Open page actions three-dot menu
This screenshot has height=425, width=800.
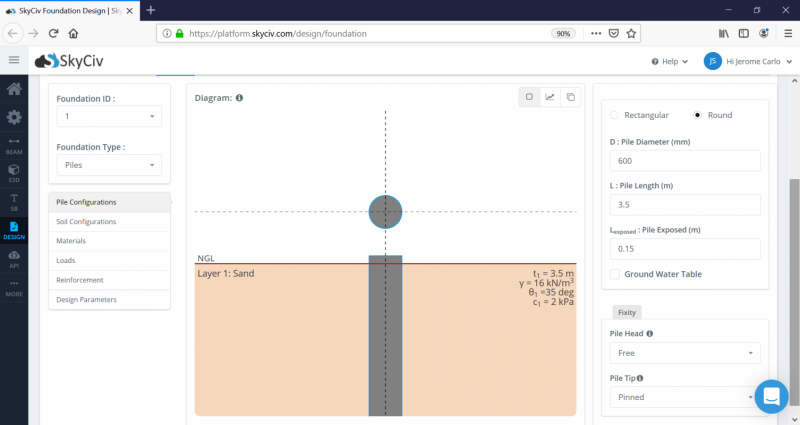click(x=596, y=34)
